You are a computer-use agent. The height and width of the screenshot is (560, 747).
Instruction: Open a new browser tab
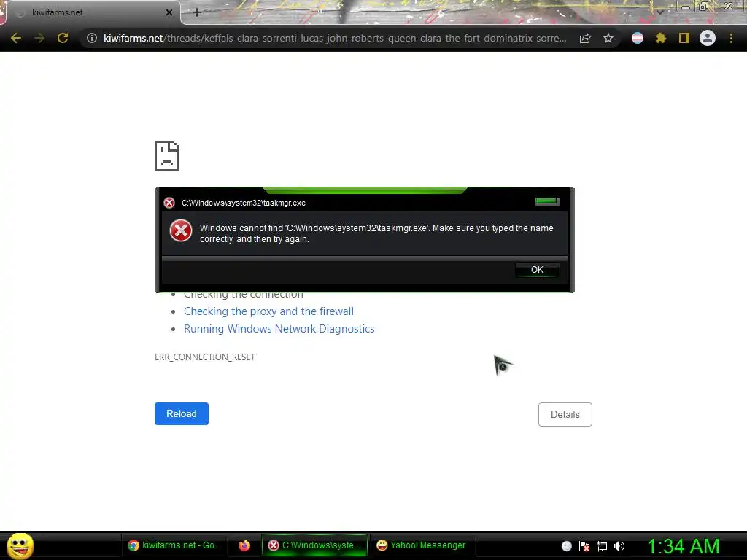point(197,12)
